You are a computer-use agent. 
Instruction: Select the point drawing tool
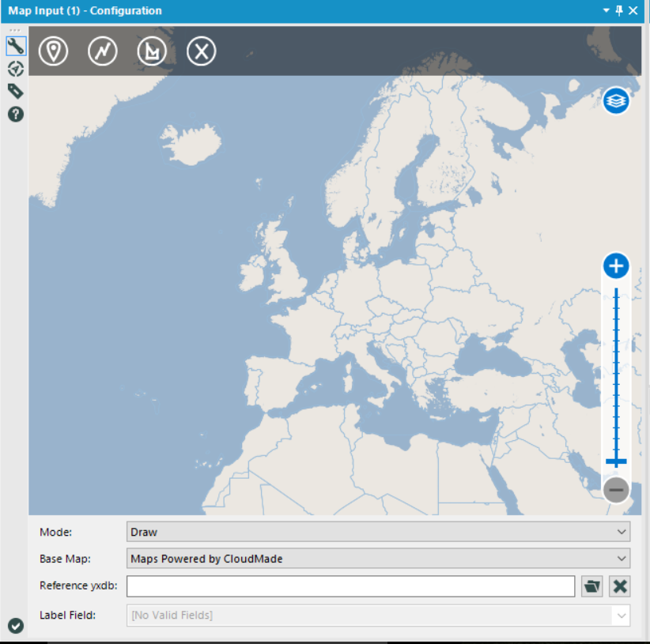(x=54, y=51)
